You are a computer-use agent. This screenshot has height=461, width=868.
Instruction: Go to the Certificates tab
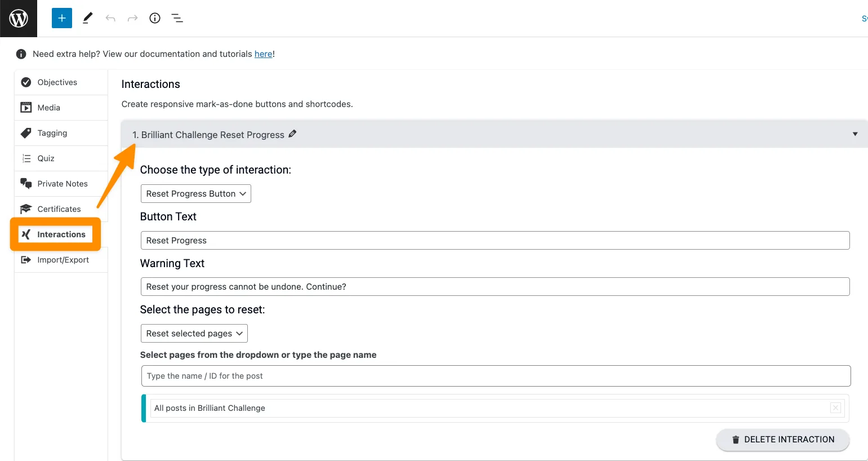point(59,209)
